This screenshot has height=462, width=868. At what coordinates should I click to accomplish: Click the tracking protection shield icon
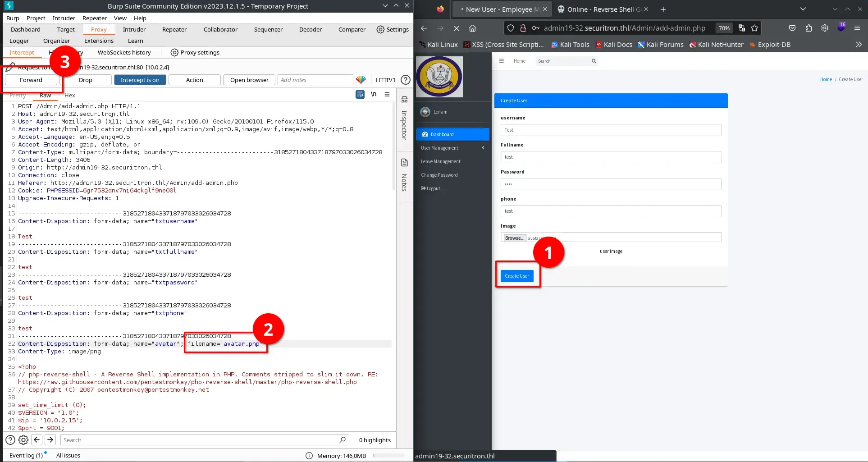510,28
